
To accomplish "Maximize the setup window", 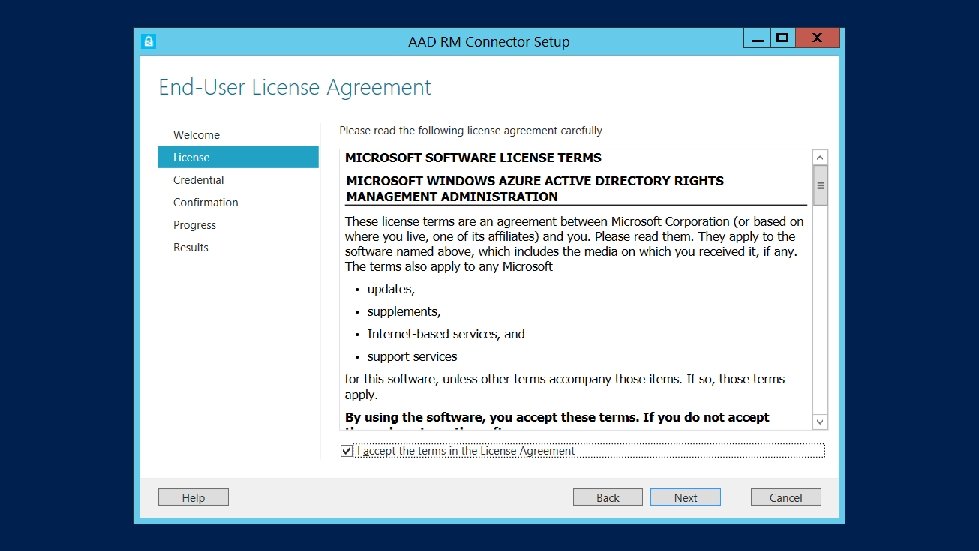I will tap(782, 38).
